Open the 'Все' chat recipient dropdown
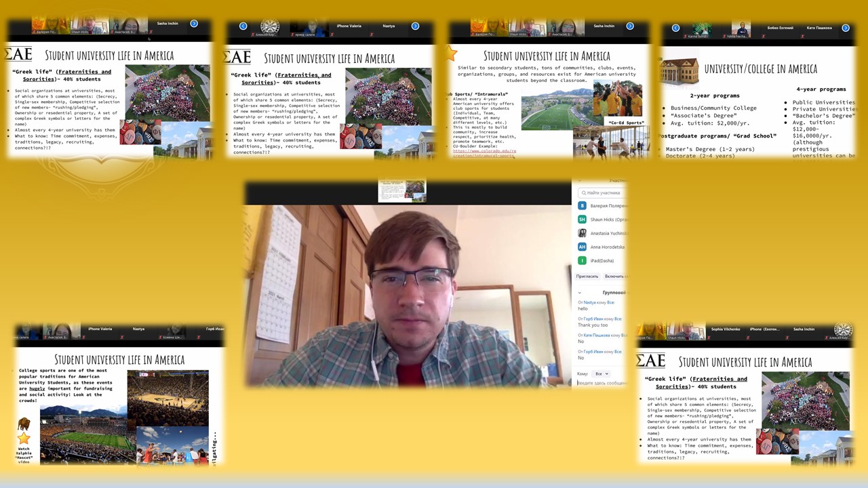Screen dimensions: 868x488 coord(601,374)
